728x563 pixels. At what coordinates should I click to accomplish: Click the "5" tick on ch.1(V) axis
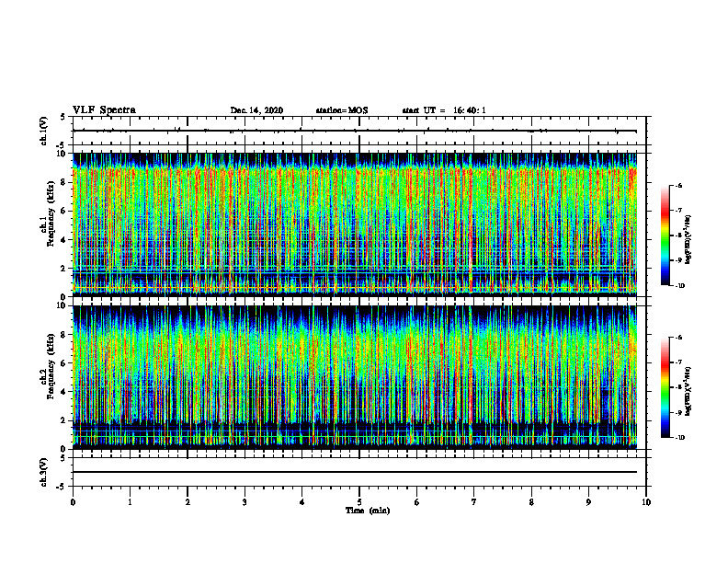click(63, 118)
